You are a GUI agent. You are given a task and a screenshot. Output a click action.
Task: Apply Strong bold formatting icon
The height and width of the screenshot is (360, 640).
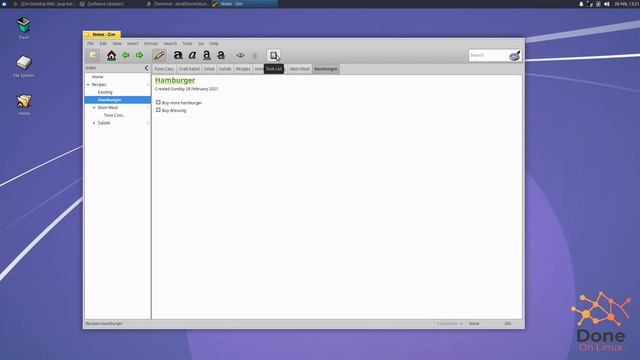(178, 55)
